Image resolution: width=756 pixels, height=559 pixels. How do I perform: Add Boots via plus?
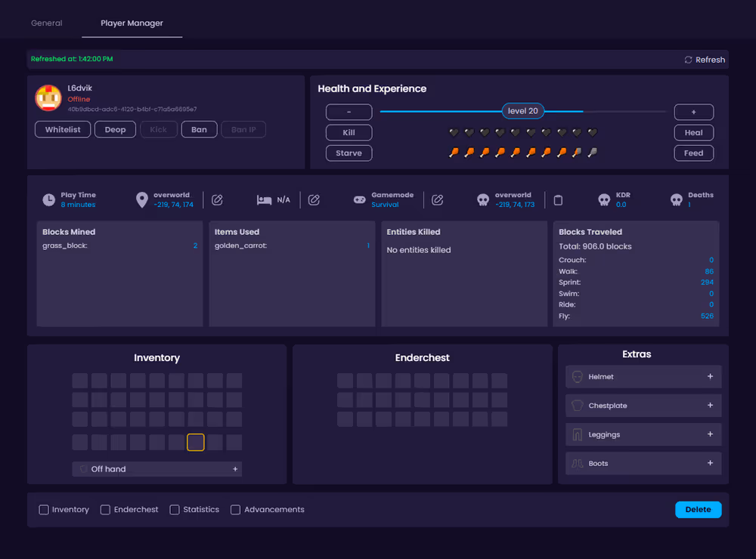pyautogui.click(x=710, y=463)
